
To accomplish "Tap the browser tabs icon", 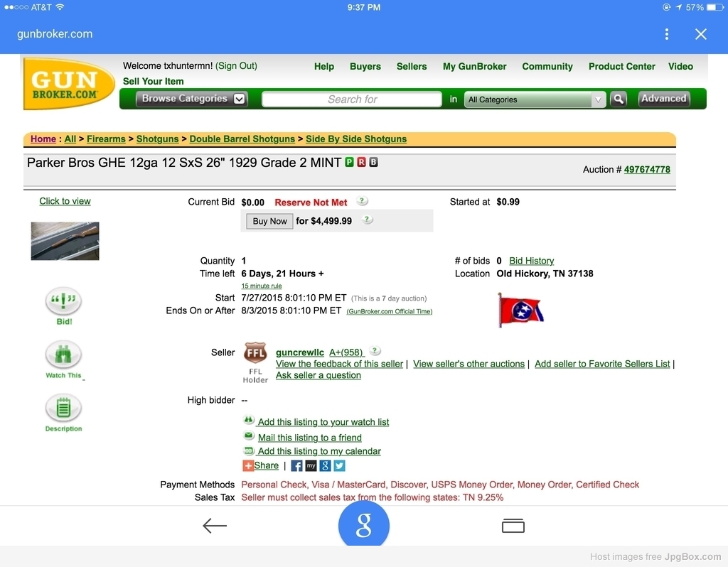I will [x=513, y=526].
